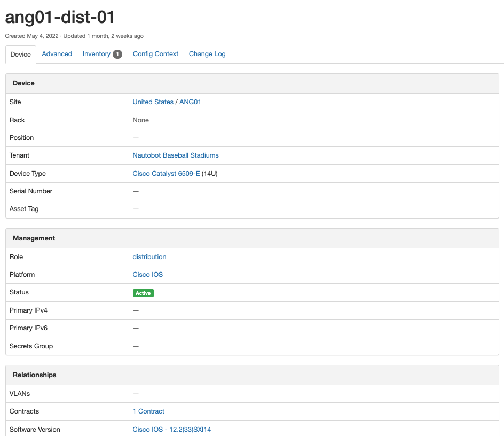Image resolution: width=504 pixels, height=436 pixels.
Task: Click the Relationships panel heading
Action: [x=35, y=375]
